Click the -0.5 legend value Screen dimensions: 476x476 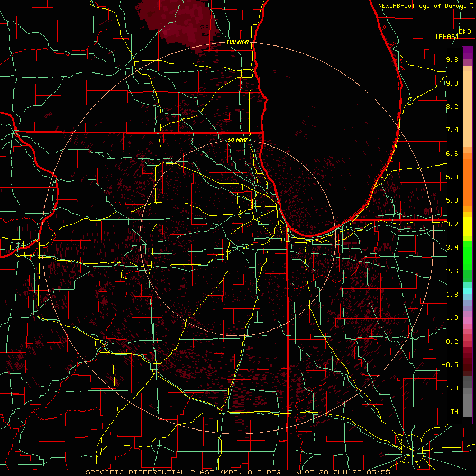tap(450, 364)
